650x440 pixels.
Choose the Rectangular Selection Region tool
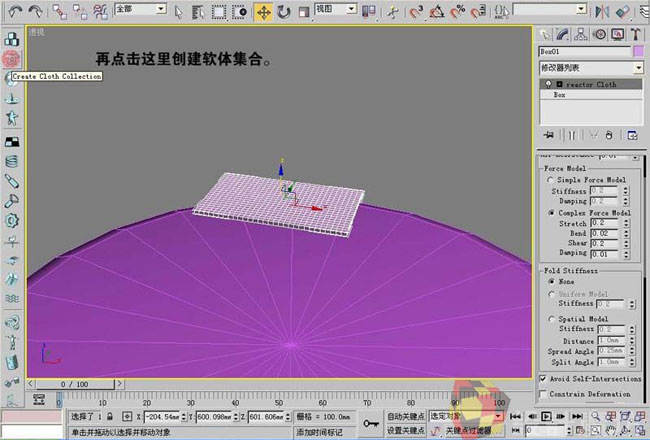click(x=219, y=12)
